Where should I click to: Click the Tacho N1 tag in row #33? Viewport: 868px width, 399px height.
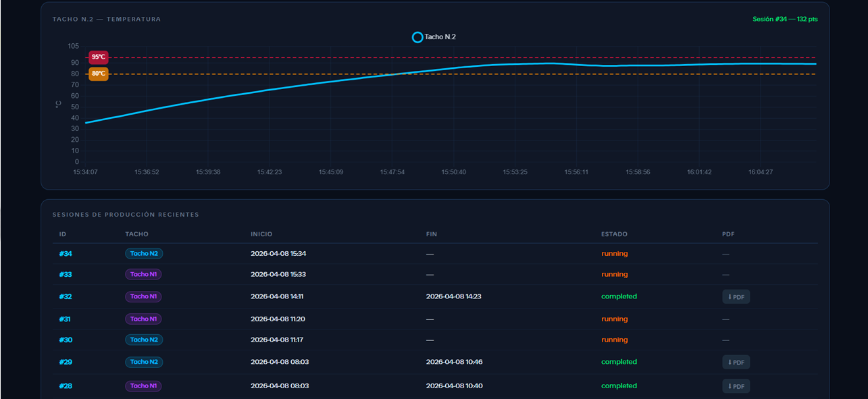(143, 275)
